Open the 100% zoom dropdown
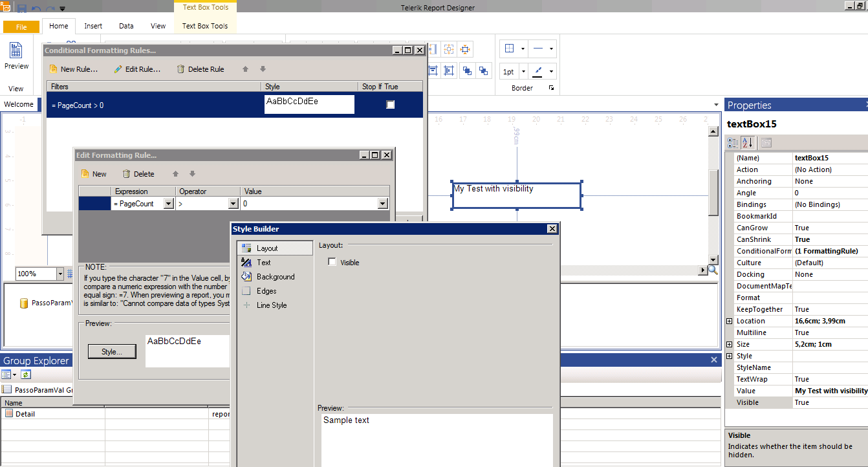868x467 pixels. [60, 274]
